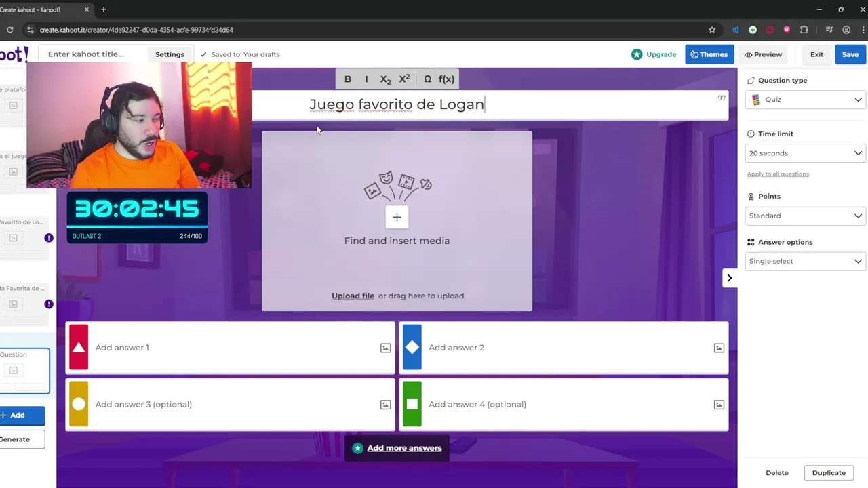Open the Time limit dropdown
The image size is (868, 488).
[805, 153]
